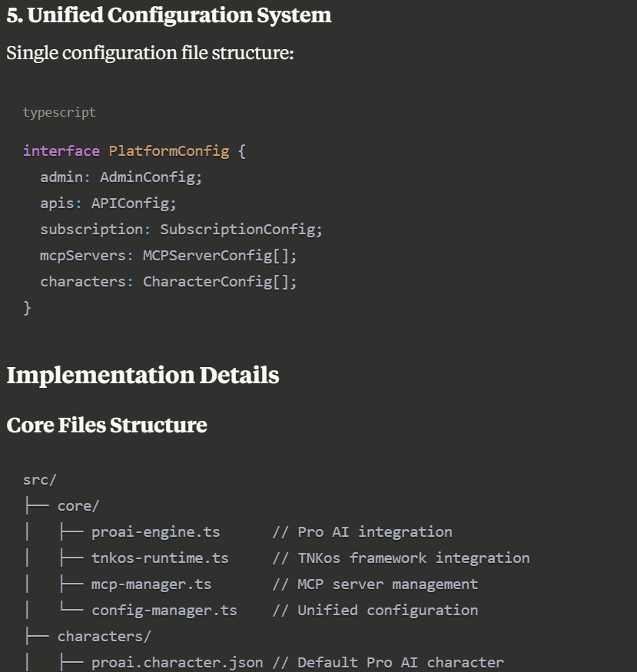Click the "characters: CharacterConfig[];" code line

pos(168,282)
